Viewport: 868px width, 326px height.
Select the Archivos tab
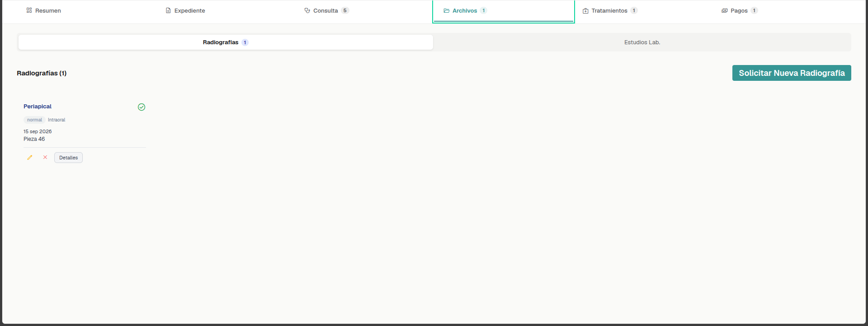coord(504,10)
